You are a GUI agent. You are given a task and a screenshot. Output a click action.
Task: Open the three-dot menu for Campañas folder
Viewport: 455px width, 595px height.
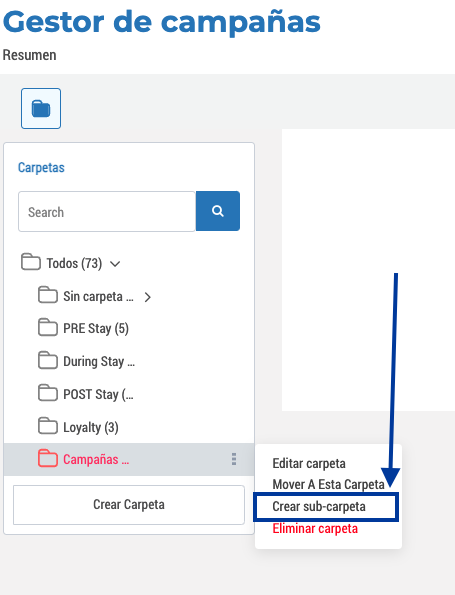click(x=234, y=459)
